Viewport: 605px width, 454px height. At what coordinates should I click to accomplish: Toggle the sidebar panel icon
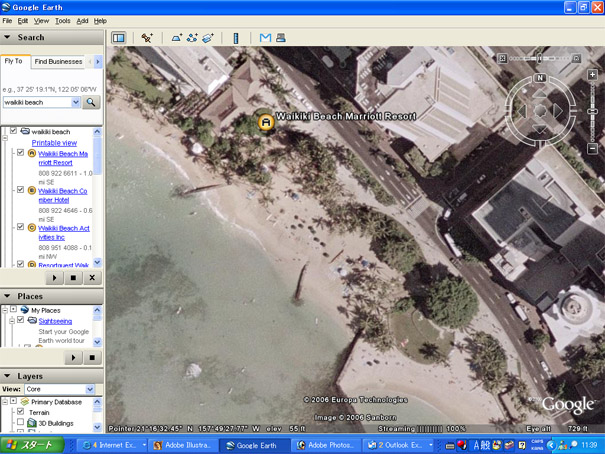[118, 38]
